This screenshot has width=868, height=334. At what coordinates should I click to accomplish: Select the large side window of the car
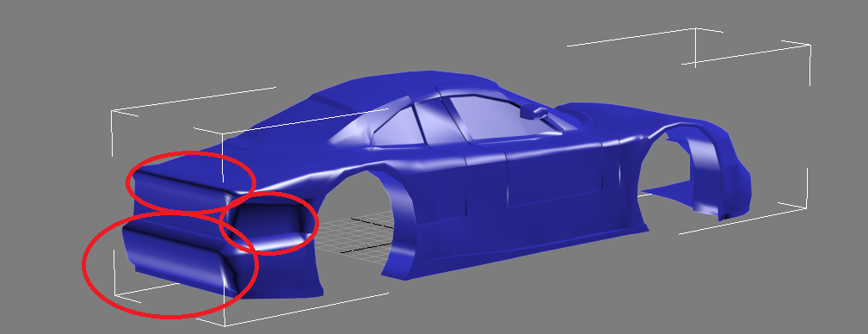click(498, 117)
